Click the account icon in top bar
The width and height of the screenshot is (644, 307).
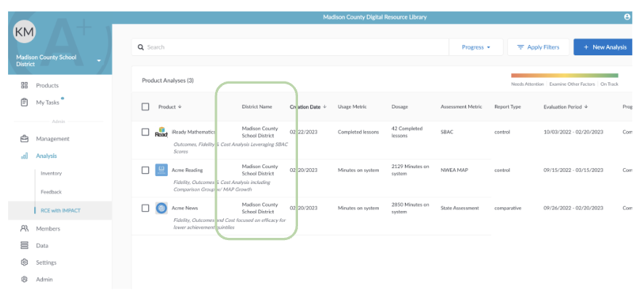tap(627, 17)
